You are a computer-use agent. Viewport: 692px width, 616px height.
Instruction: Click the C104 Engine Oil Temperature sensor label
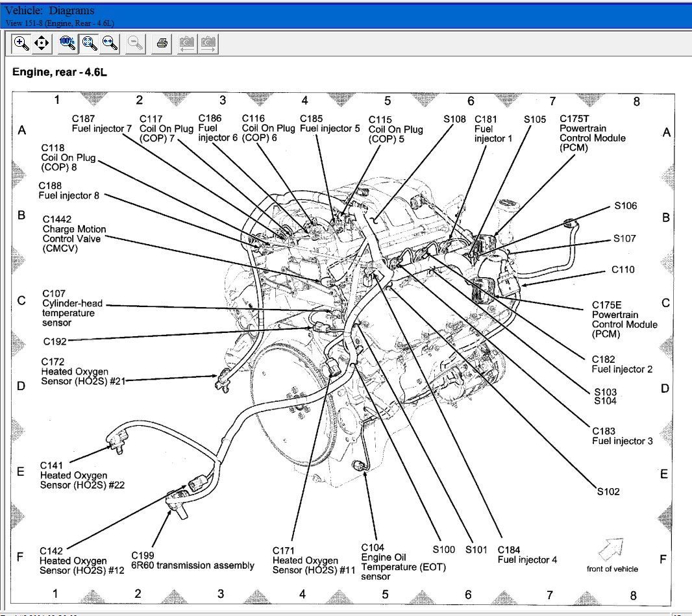(385, 561)
